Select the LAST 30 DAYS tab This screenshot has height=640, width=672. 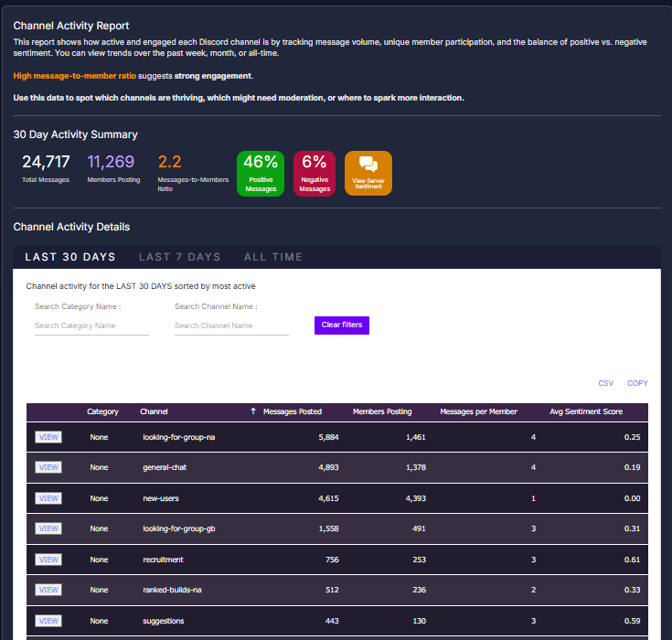click(70, 257)
